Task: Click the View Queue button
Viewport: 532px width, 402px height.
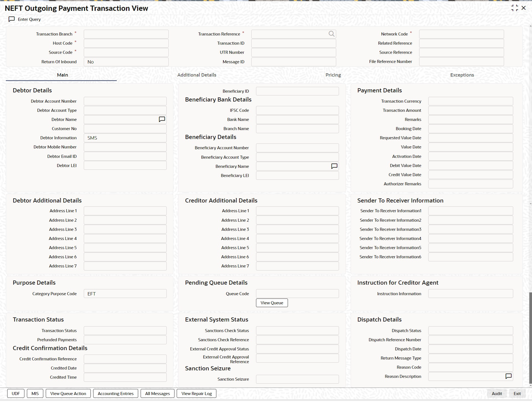Action: (272, 303)
